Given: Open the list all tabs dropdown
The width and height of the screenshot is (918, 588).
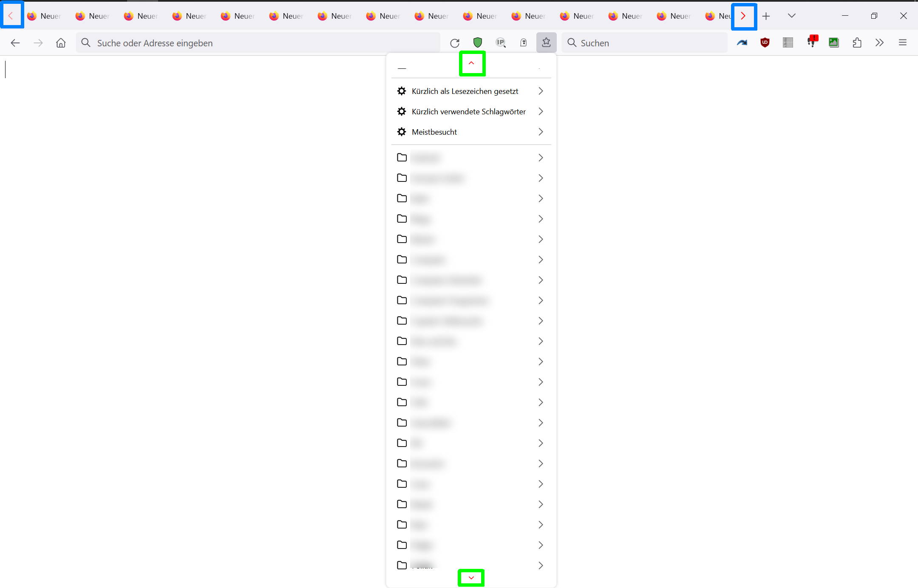Looking at the screenshot, I should tap(791, 16).
